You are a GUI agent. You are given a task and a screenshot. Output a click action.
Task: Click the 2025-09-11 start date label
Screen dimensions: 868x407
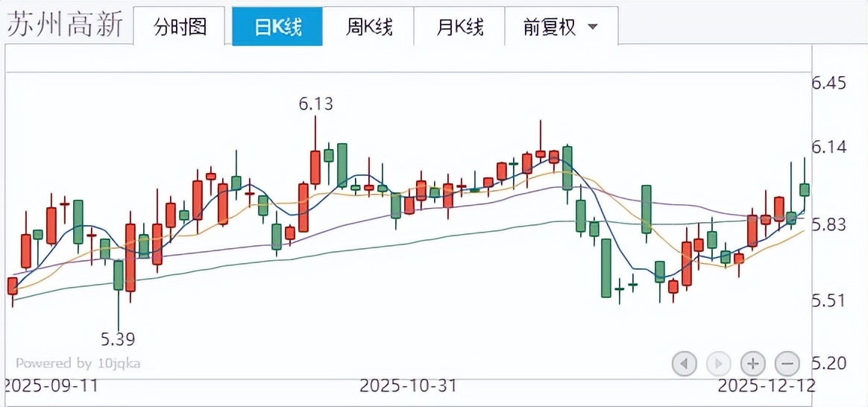(51, 386)
